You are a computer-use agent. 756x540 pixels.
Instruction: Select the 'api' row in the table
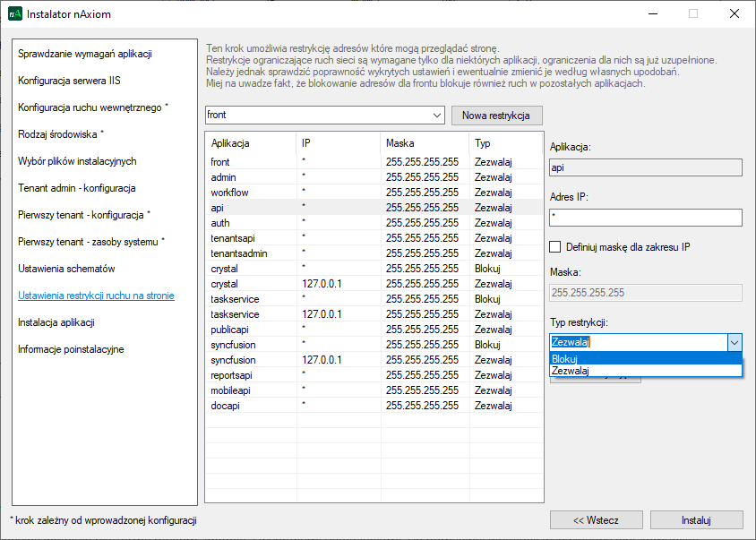pyautogui.click(x=374, y=208)
